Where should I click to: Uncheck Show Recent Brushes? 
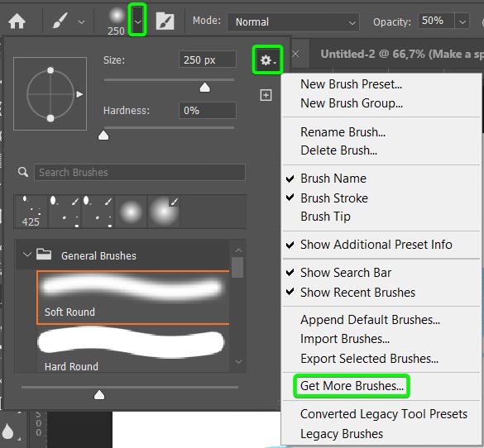point(357,293)
